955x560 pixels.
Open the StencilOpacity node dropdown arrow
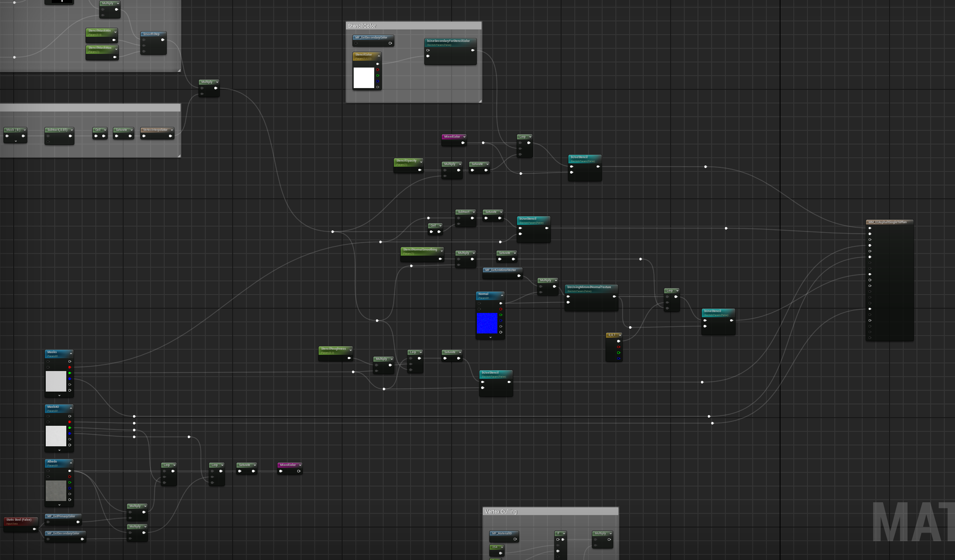(x=421, y=162)
